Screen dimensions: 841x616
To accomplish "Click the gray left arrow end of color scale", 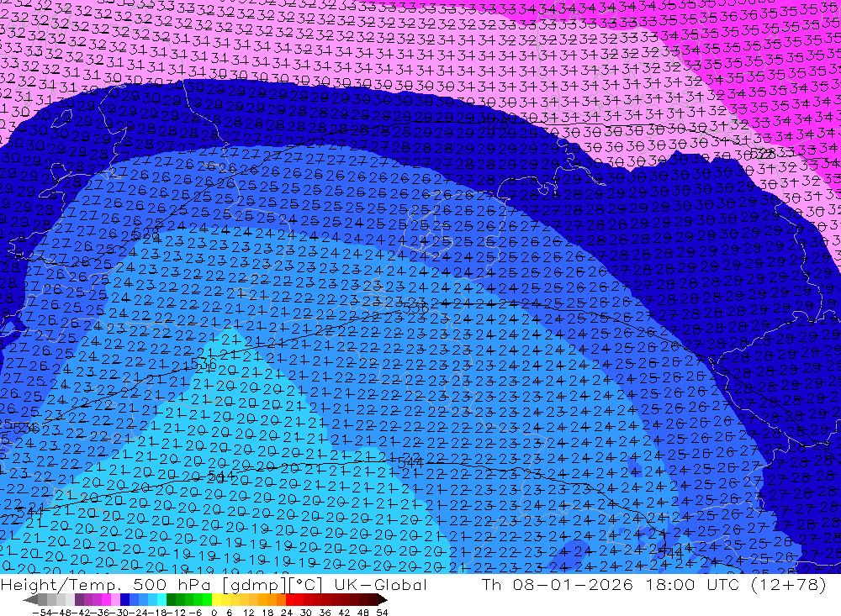I will 31,599.
